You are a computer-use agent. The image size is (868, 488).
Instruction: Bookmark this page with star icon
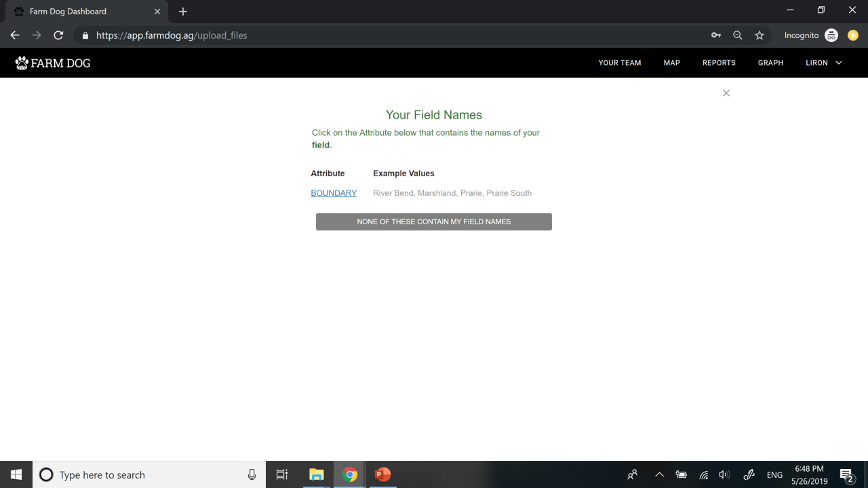point(759,35)
